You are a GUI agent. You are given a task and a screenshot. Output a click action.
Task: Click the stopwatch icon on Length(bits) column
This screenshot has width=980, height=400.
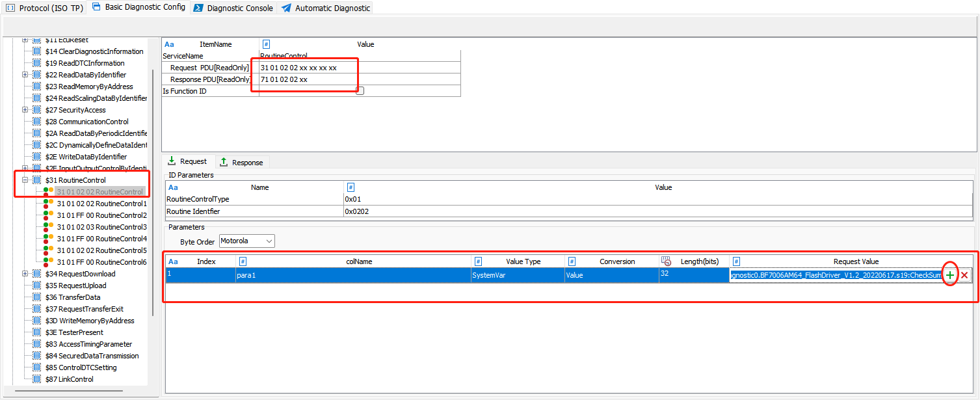(x=666, y=261)
